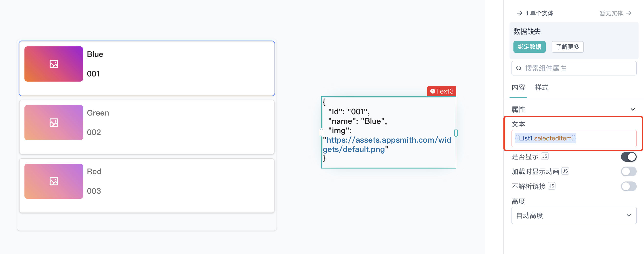Click the "002" id text

click(94, 132)
